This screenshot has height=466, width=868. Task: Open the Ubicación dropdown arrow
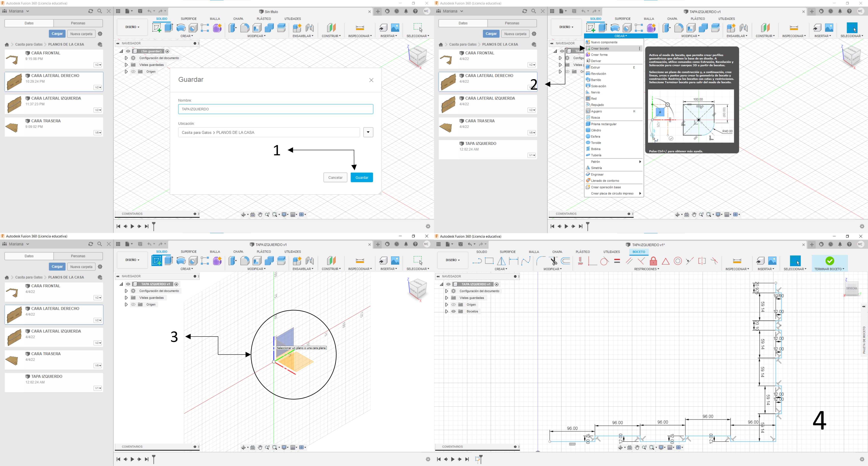coord(368,132)
